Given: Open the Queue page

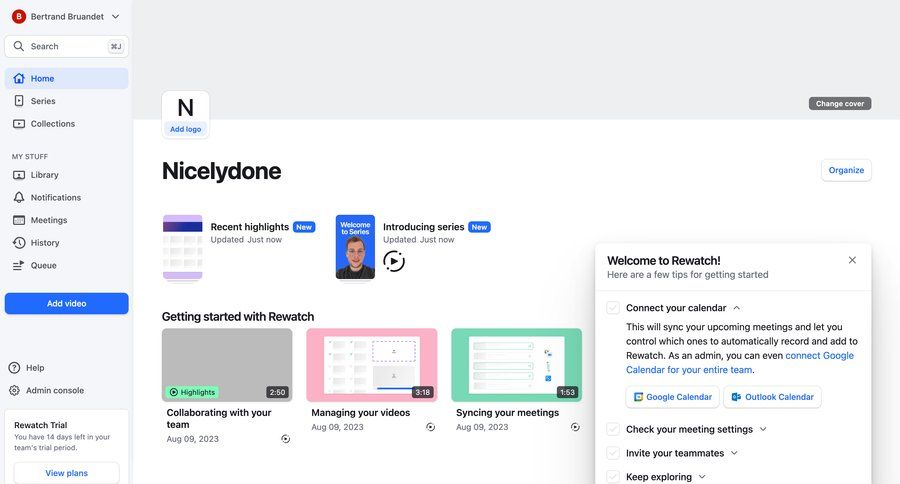Looking at the screenshot, I should [67, 265].
